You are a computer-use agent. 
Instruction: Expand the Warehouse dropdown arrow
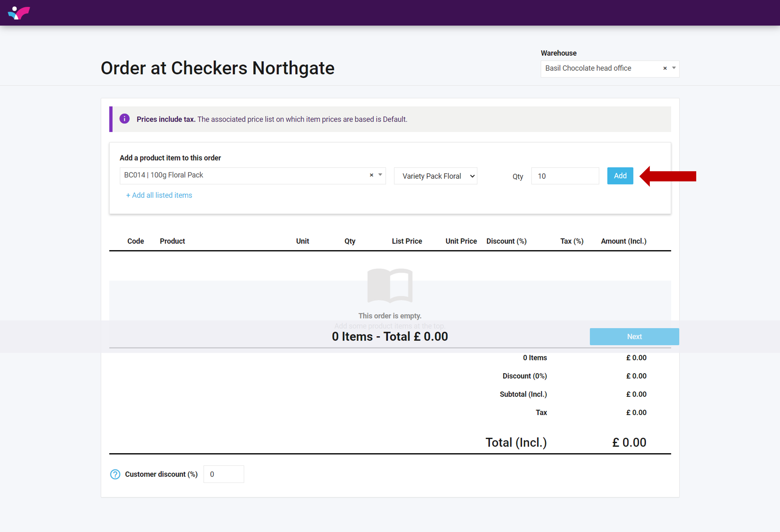[x=674, y=68]
